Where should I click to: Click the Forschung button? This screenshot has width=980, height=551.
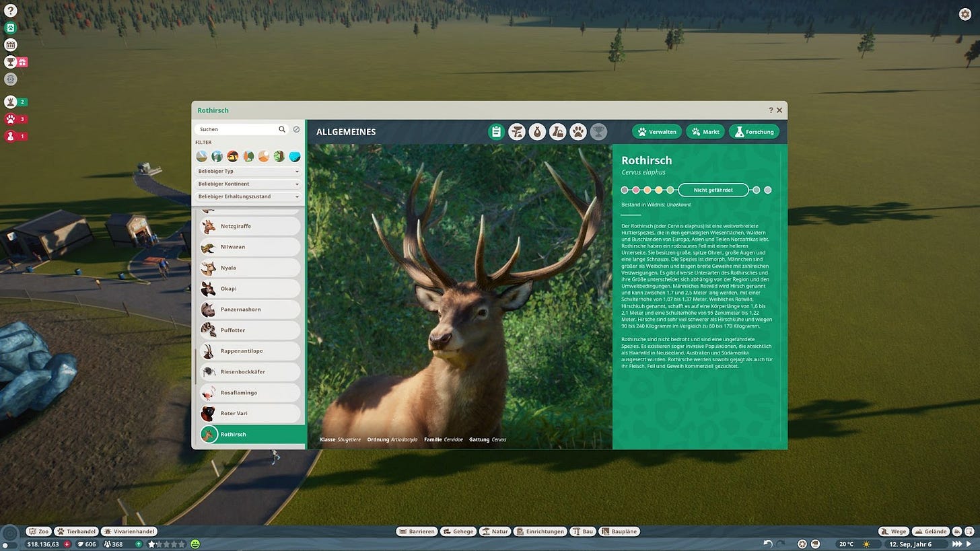(x=754, y=132)
